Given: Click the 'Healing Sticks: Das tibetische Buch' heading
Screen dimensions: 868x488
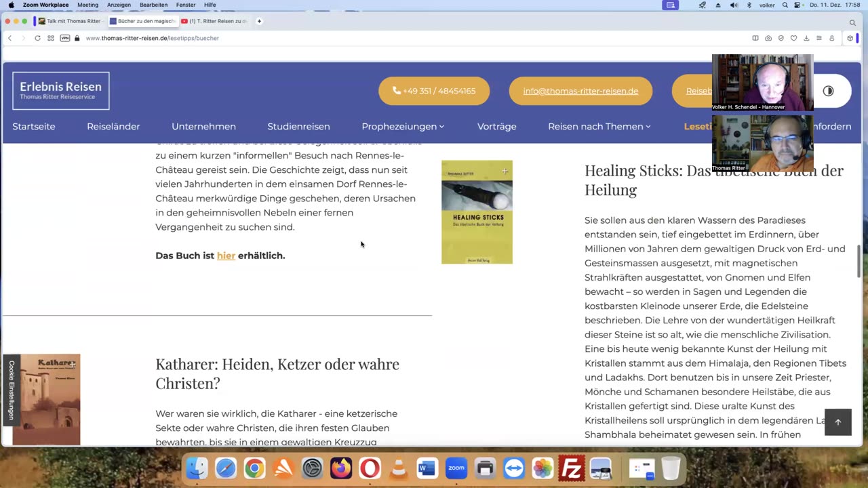Looking at the screenshot, I should click(x=714, y=180).
